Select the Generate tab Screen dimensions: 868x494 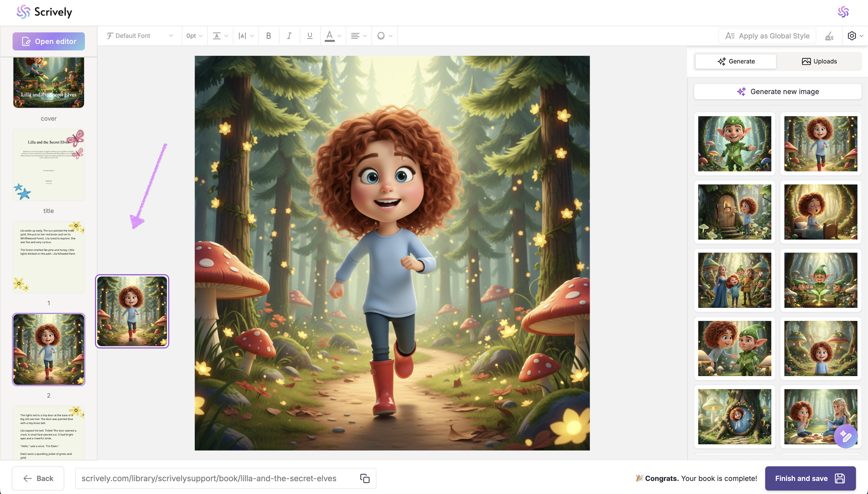click(x=736, y=61)
